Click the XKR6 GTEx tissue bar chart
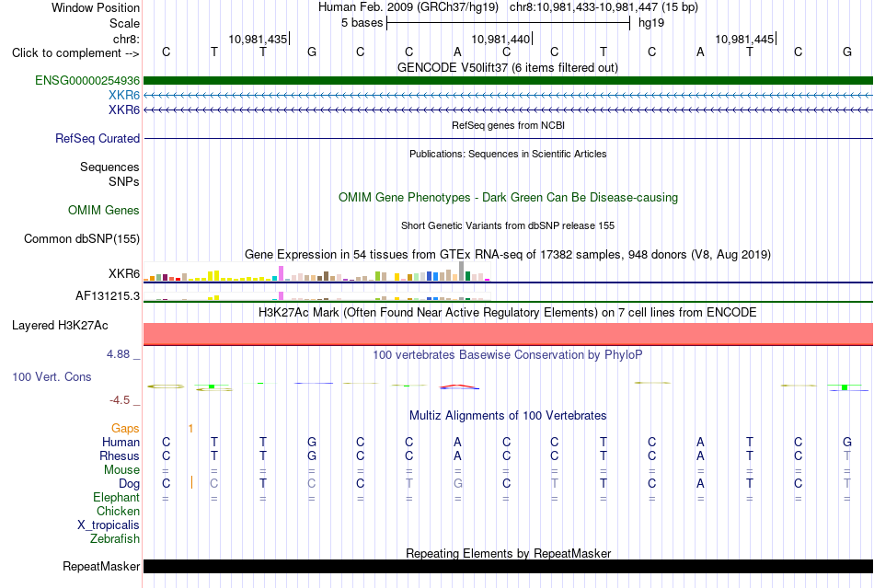Image resolution: width=874 pixels, height=588 pixels. click(x=316, y=271)
